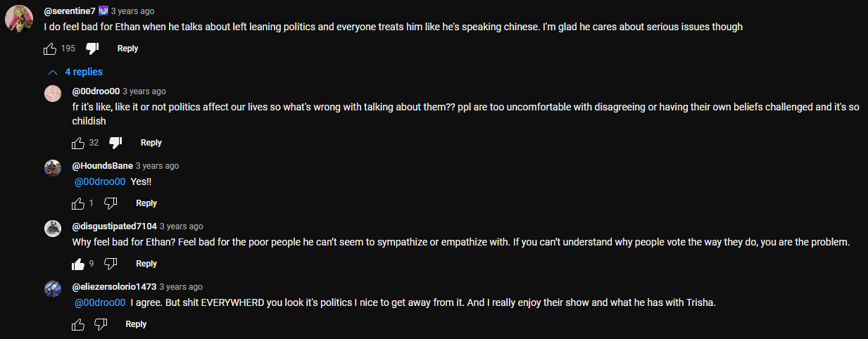Reply to @serentine7's top comment
The image size is (868, 339).
[x=127, y=49]
